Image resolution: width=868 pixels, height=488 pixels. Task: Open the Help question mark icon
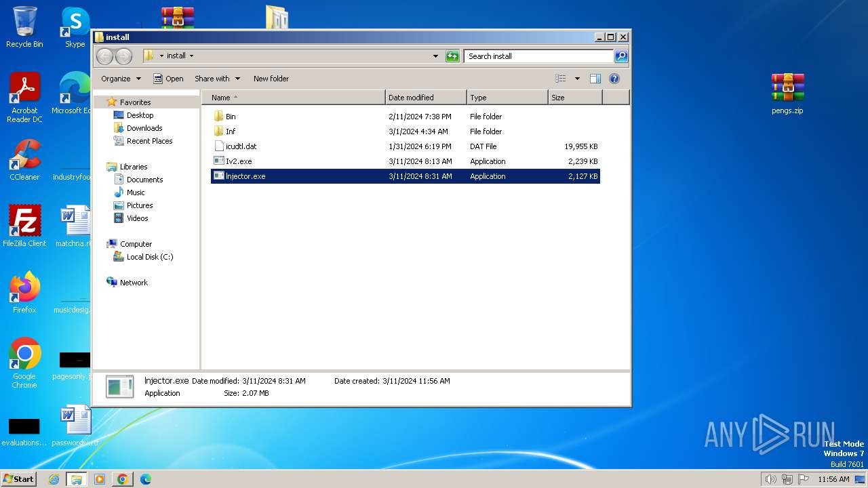tap(614, 79)
